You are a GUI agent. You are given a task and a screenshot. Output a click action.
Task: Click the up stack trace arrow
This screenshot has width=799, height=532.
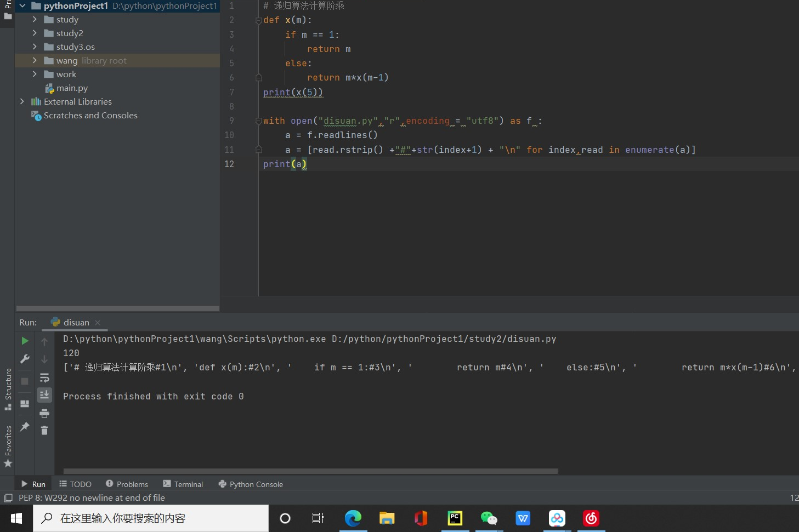coord(44,341)
